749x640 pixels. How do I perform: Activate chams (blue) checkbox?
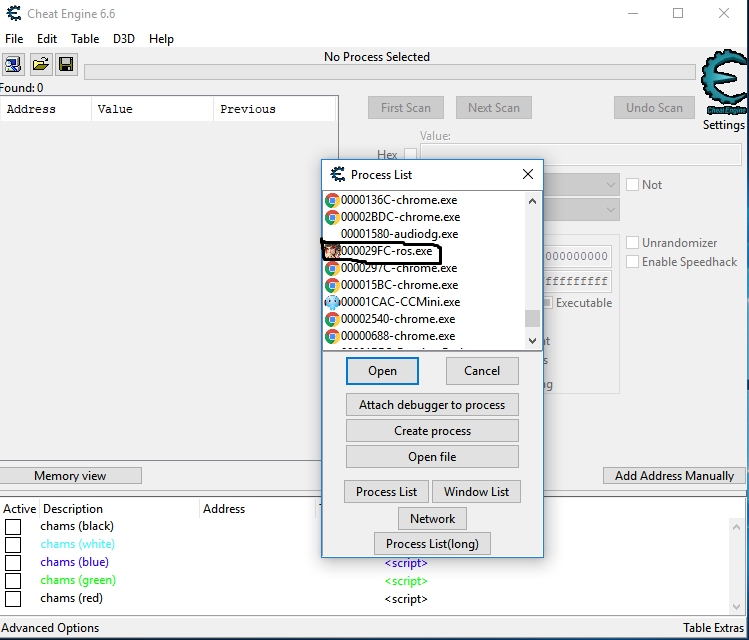(x=13, y=563)
